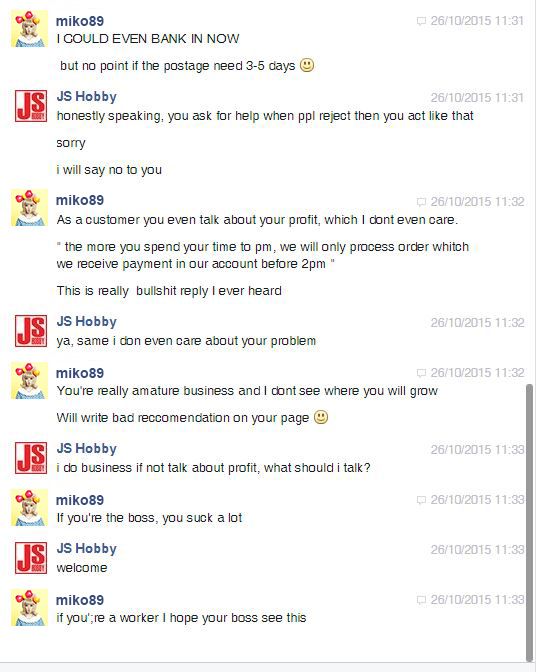The height and width of the screenshot is (672, 543).
Task: Click the message icon next to miko89's 11:32 customer reply
Action: point(421,202)
